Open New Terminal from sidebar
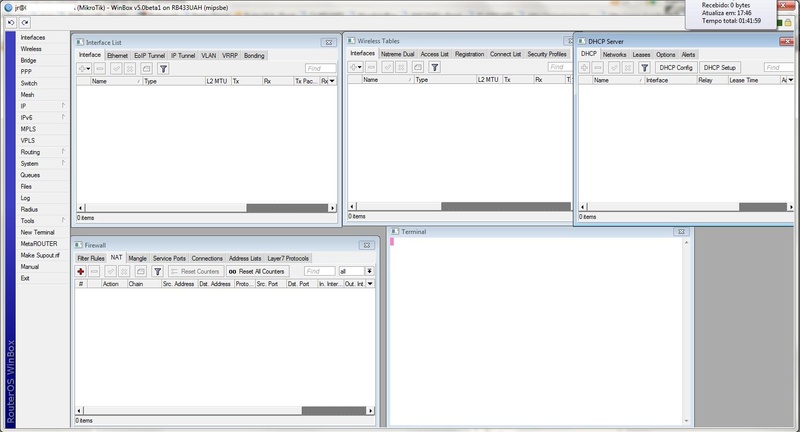 point(37,232)
